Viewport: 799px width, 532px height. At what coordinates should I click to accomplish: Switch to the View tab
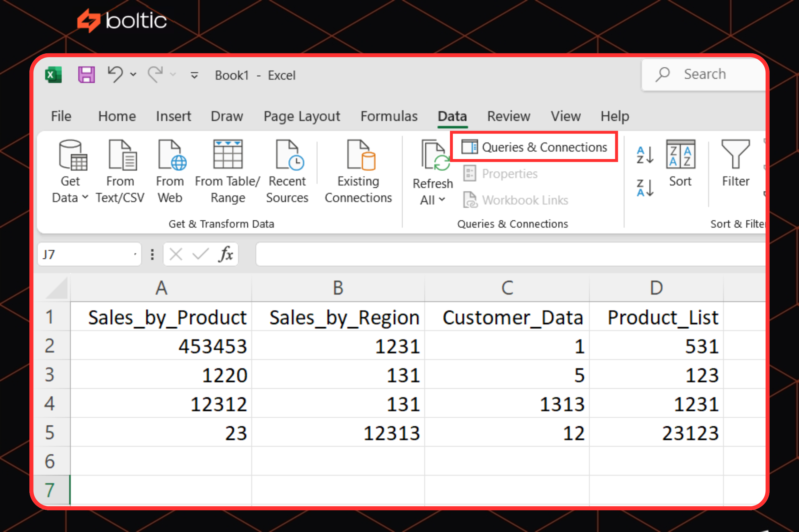[565, 116]
